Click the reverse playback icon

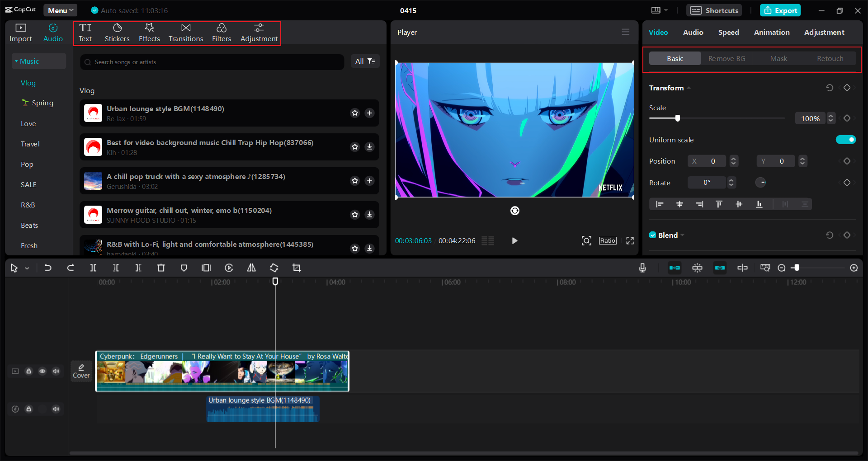tap(229, 268)
